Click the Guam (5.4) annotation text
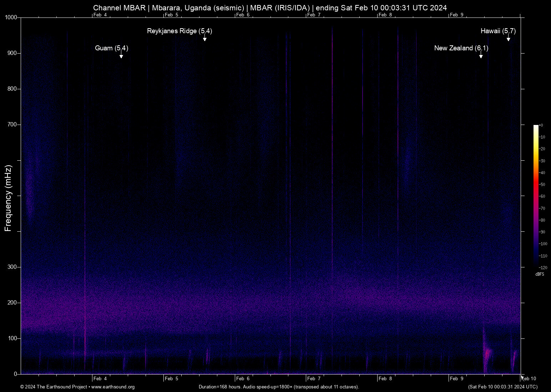Viewport: 551px width, 392px height. click(111, 48)
